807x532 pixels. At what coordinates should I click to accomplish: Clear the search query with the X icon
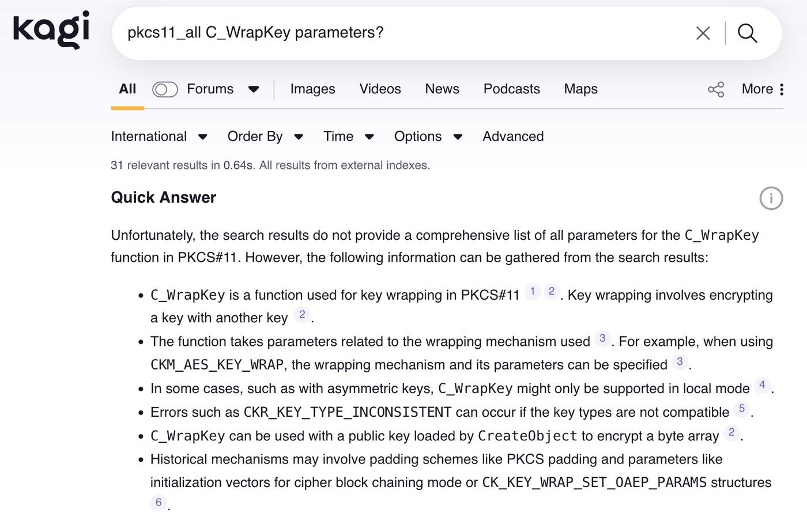(x=703, y=33)
